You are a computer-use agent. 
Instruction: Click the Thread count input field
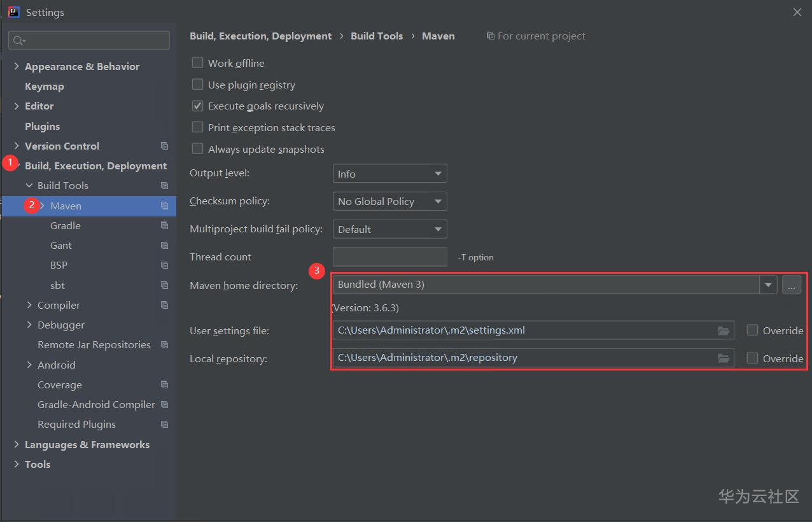(x=389, y=257)
